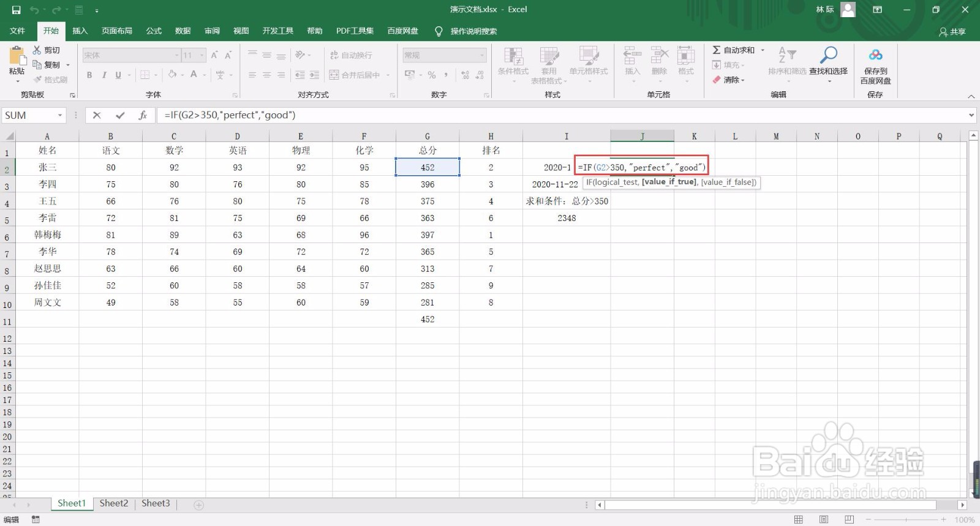Click Save to Baidu Netdisk (保存到百度网盘)
Viewport: 980px width, 526px height.
pyautogui.click(x=875, y=66)
